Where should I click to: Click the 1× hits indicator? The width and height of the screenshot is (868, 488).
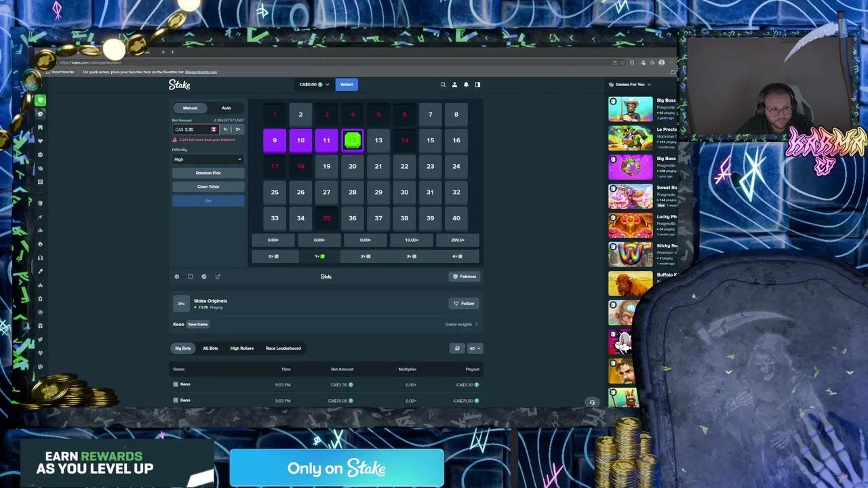coord(319,256)
